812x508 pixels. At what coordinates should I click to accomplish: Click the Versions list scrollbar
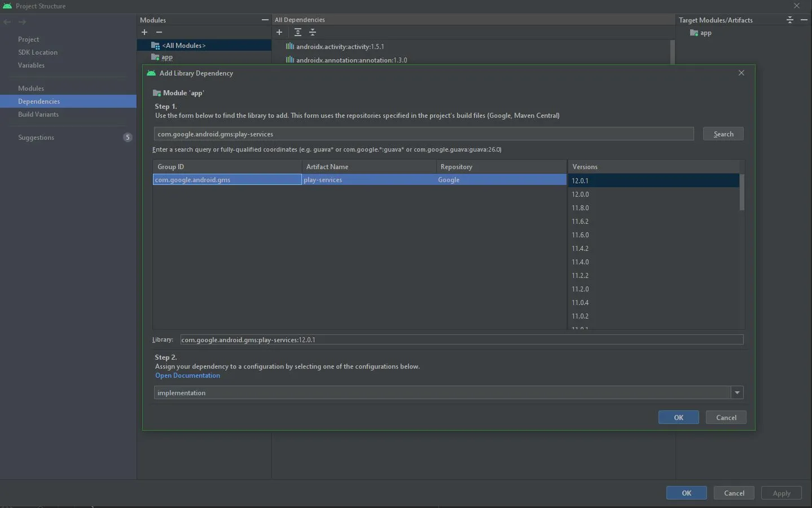pos(742,192)
